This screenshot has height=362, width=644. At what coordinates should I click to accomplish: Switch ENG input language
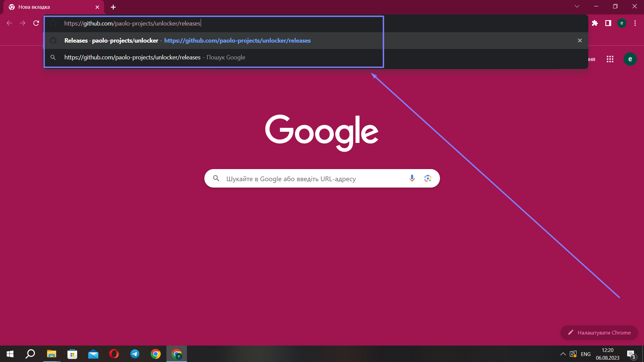point(586,354)
